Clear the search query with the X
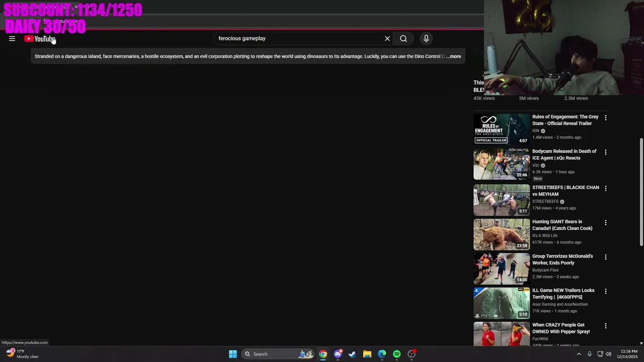Viewport: 644px width, 362px height. (x=387, y=39)
